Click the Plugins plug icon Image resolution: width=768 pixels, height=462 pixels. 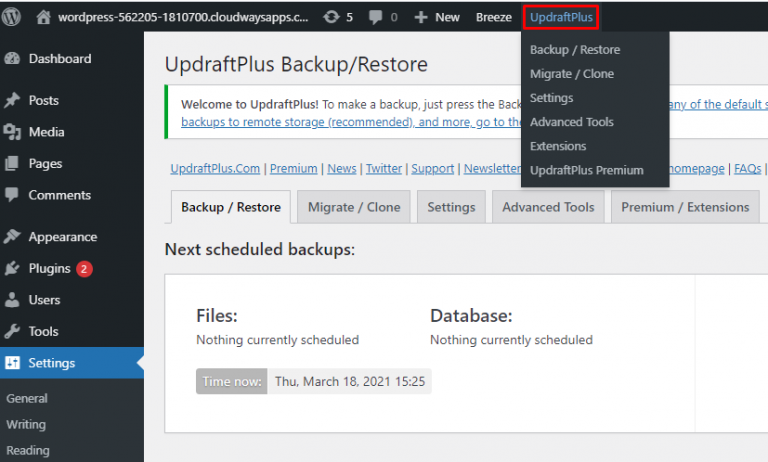[12, 268]
